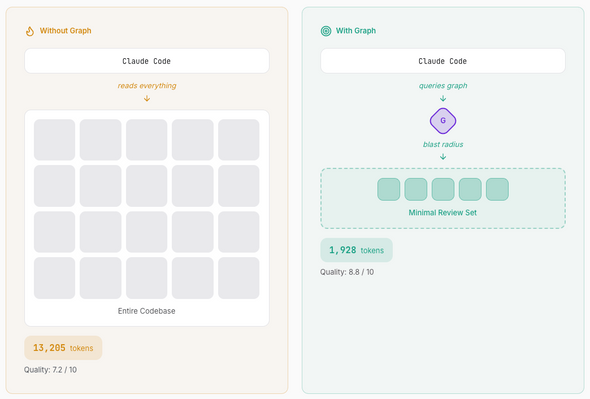
Task: Click the target icon beside With Graph
Action: [x=326, y=31]
